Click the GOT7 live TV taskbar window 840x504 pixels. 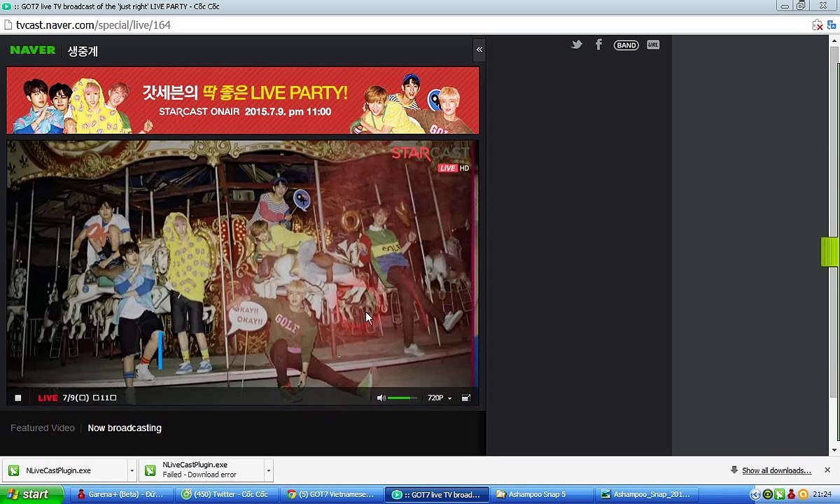point(435,494)
